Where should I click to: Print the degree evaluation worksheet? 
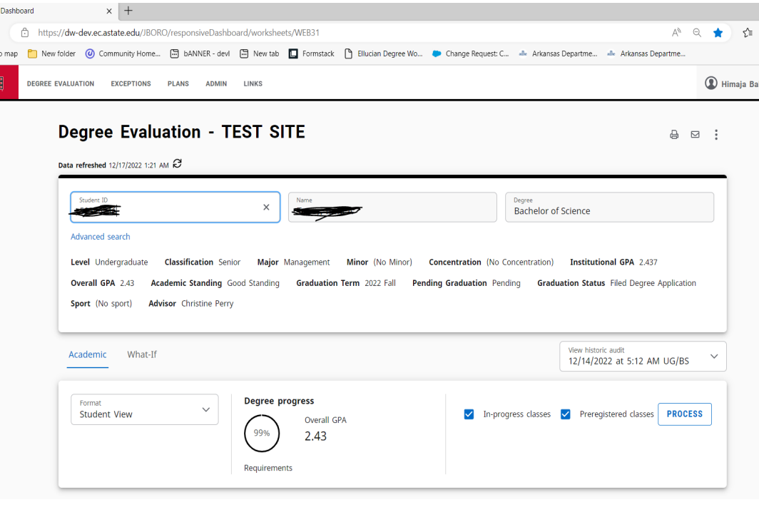coord(674,135)
